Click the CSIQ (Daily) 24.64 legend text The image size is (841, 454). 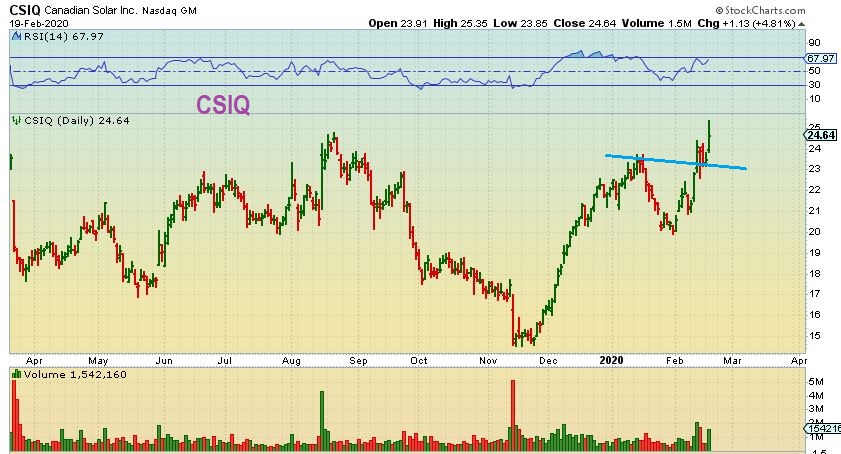pos(77,121)
